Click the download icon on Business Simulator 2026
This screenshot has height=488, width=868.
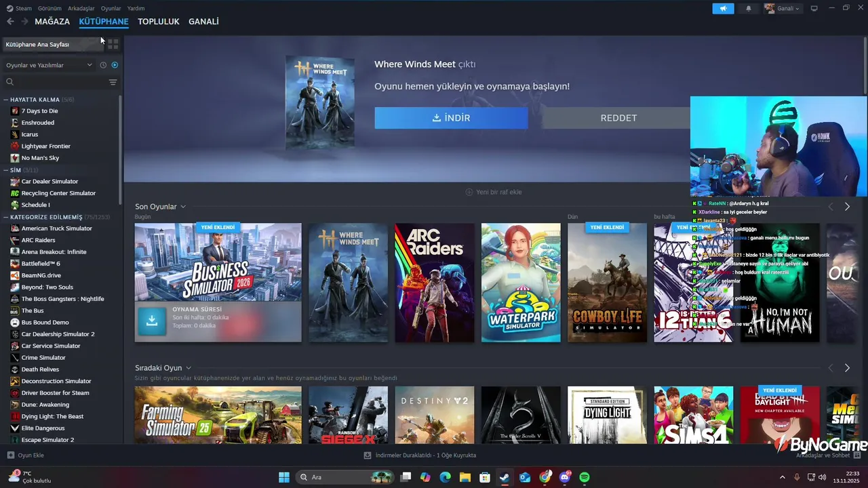[152, 321]
